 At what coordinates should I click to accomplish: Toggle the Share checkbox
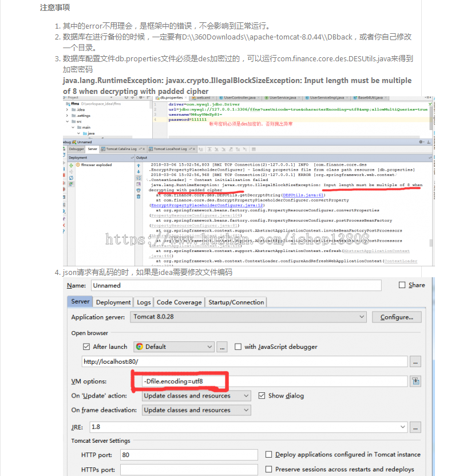click(x=402, y=285)
